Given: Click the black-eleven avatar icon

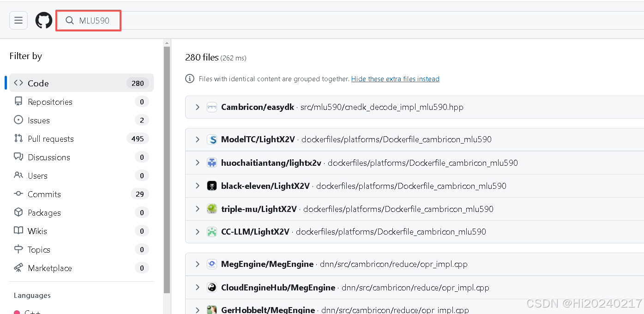Looking at the screenshot, I should pyautogui.click(x=212, y=186).
